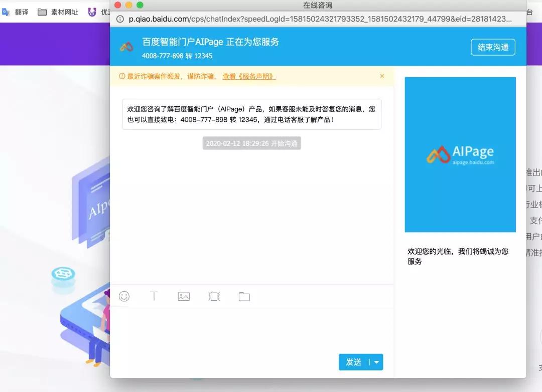Image resolution: width=542 pixels, height=392 pixels.
Task: Click the AIPage blue banner image
Action: click(460, 154)
